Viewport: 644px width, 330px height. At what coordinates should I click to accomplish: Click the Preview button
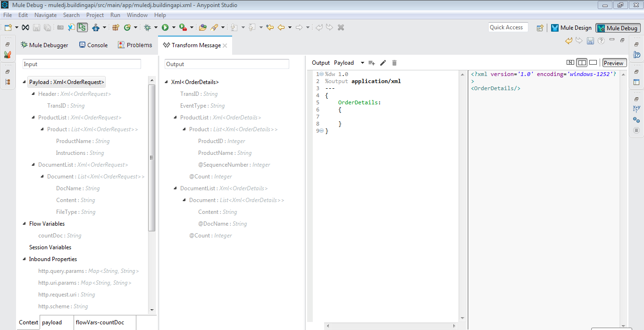(x=614, y=62)
